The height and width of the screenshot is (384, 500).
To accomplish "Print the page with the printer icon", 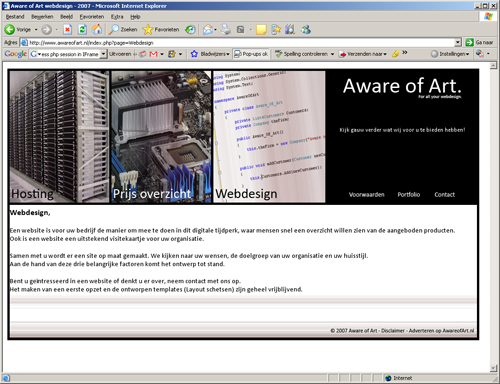I will click(226, 30).
